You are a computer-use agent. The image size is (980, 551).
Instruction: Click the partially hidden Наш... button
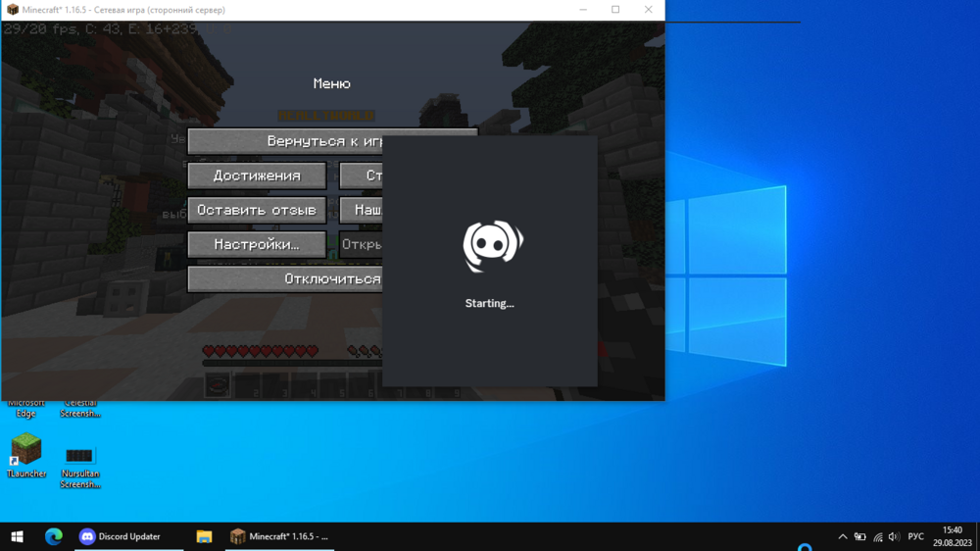(361, 210)
